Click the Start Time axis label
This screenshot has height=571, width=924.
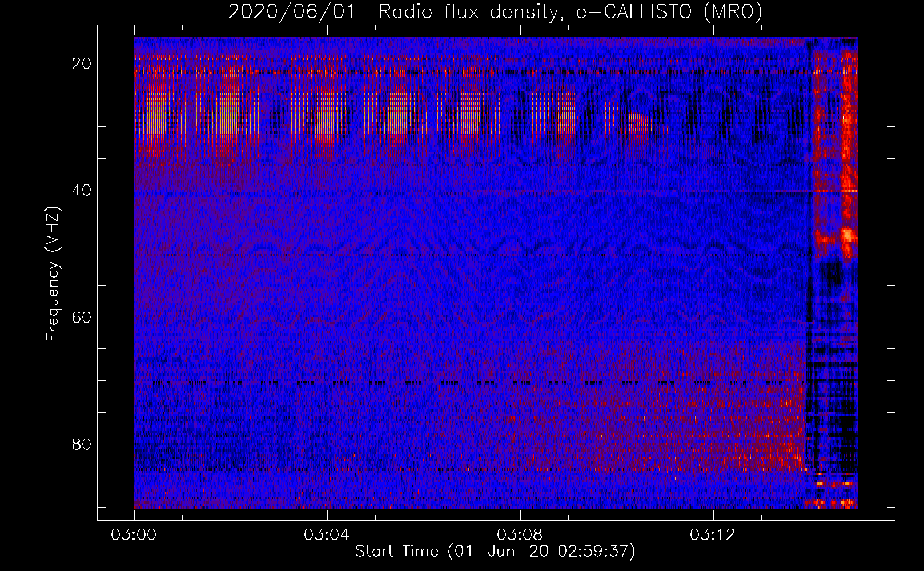pos(495,552)
